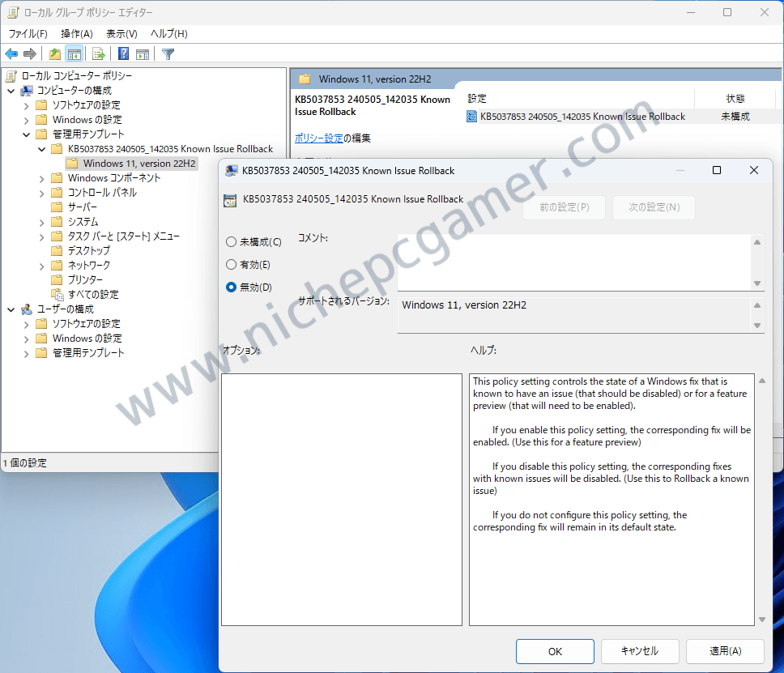Screen dimensions: 784x673
Task: Open the 操作(A) menu
Action: [x=76, y=33]
